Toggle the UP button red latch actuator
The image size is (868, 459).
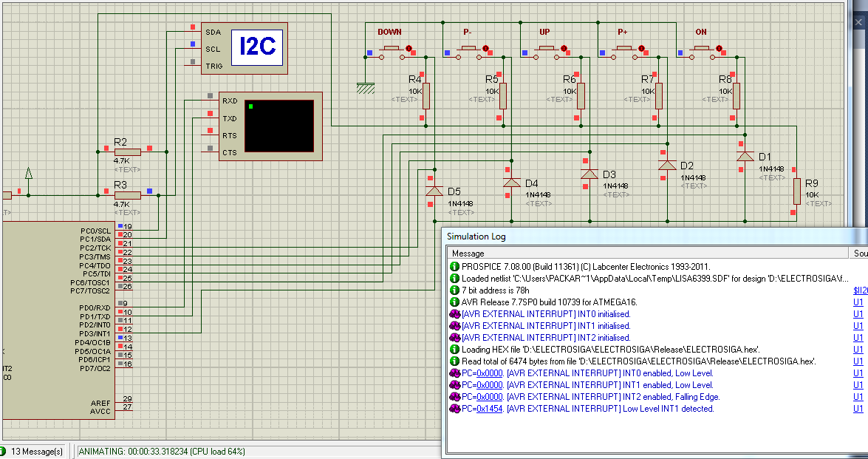(564, 49)
